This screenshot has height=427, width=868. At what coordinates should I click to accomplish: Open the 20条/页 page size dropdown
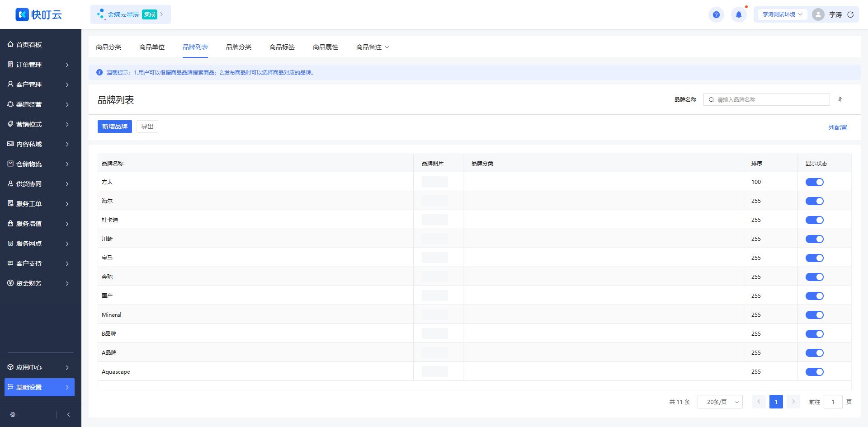coord(720,402)
